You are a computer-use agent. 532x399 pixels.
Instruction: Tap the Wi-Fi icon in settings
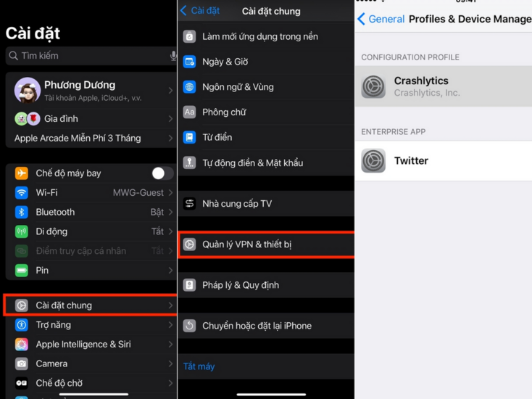click(x=22, y=193)
